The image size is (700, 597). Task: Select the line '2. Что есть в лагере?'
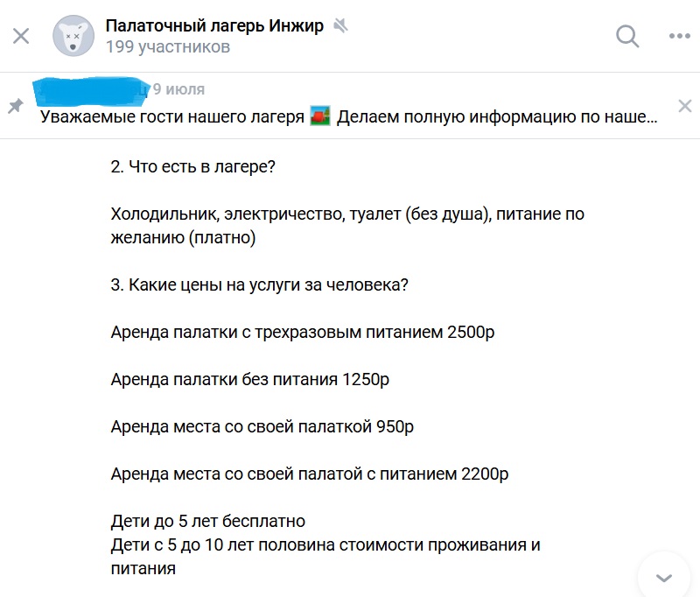193,166
